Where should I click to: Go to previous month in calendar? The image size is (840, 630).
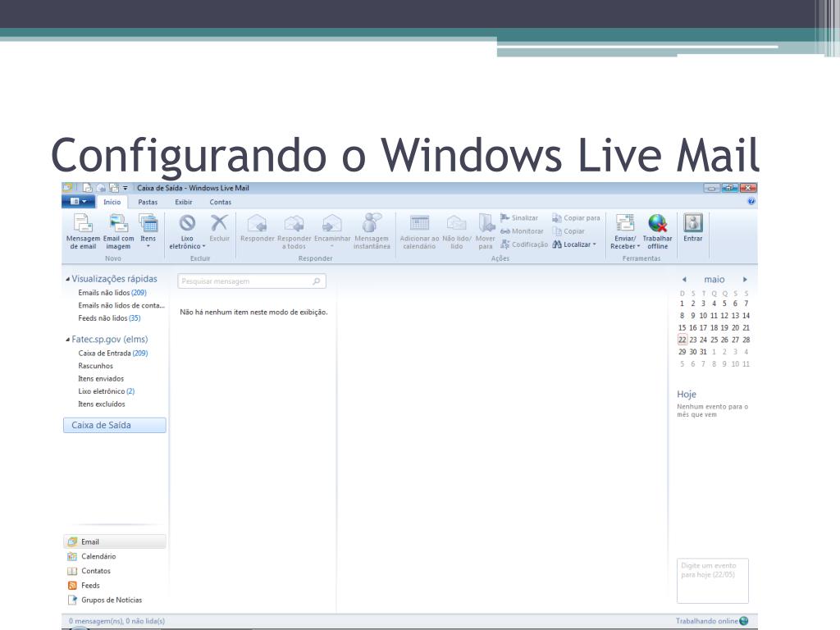click(x=684, y=279)
